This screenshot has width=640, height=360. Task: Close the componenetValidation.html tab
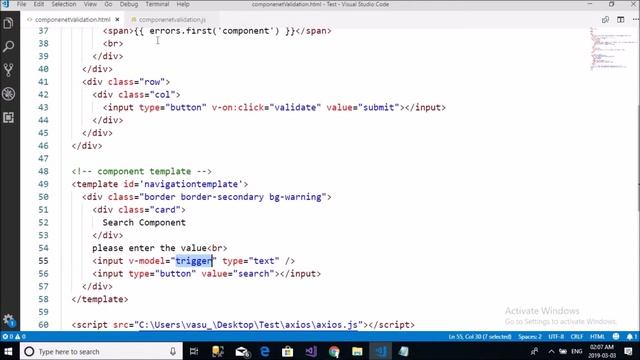pos(118,19)
